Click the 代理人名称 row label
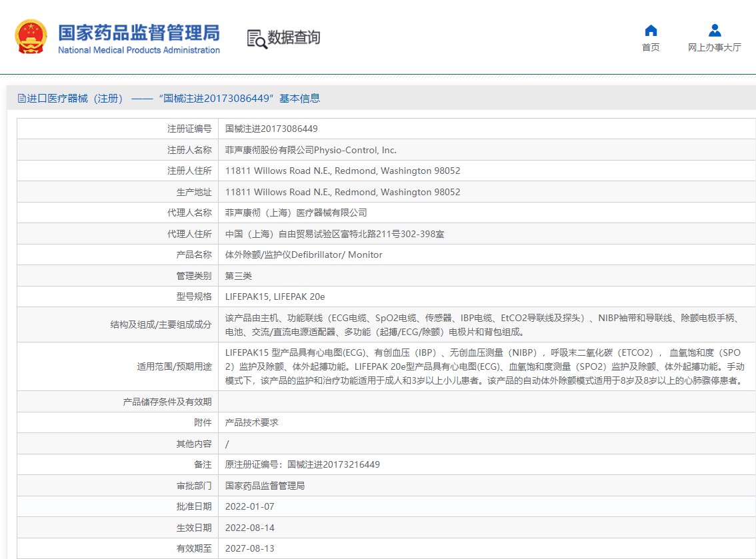This screenshot has height=559, width=756. pos(189,213)
